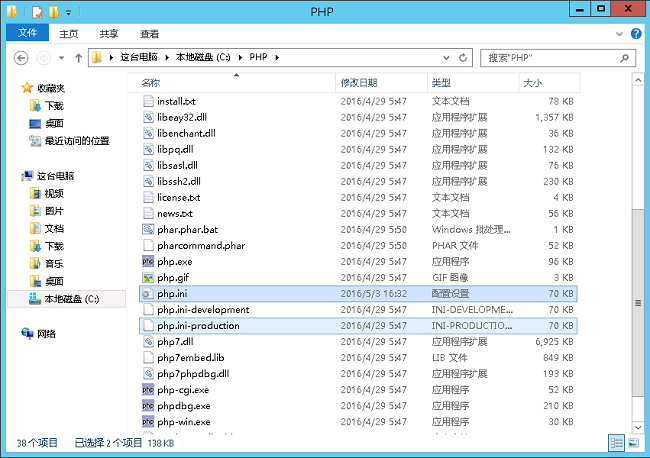650x458 pixels.
Task: Select php-cgi.exe application icon
Action: [x=148, y=390]
